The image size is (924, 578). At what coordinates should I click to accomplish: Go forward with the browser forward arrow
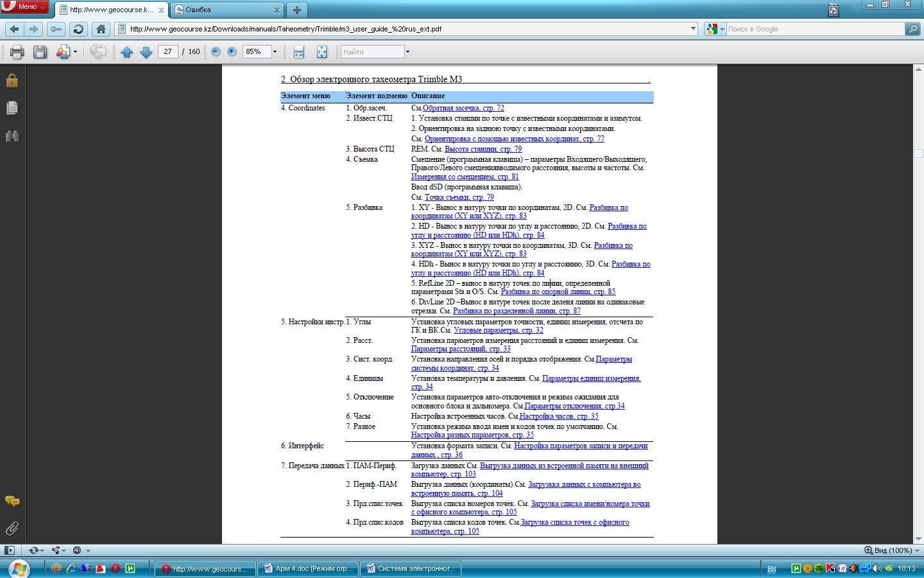click(34, 29)
